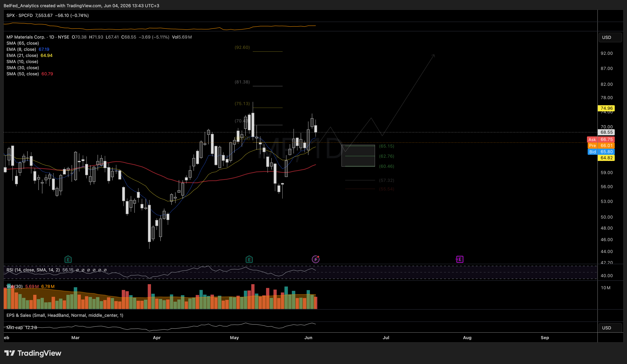The image size is (627, 364).
Task: Click the EMA (8, close) indicator legend
Action: [x=21, y=49]
